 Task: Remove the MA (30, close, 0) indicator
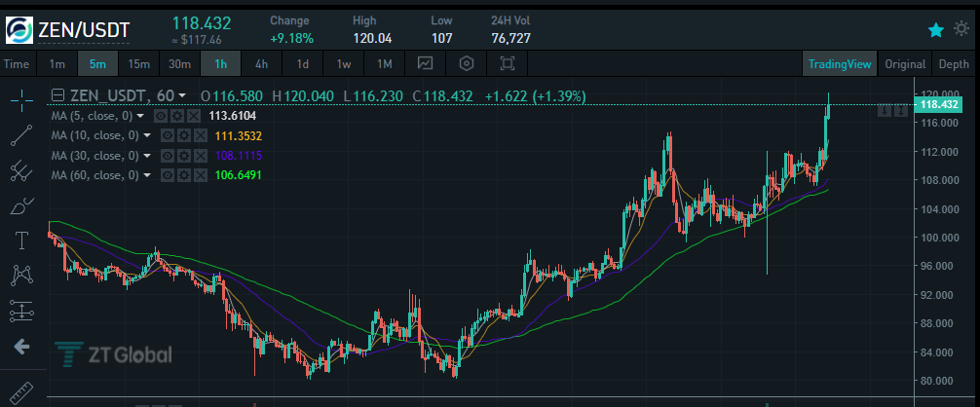point(200,156)
